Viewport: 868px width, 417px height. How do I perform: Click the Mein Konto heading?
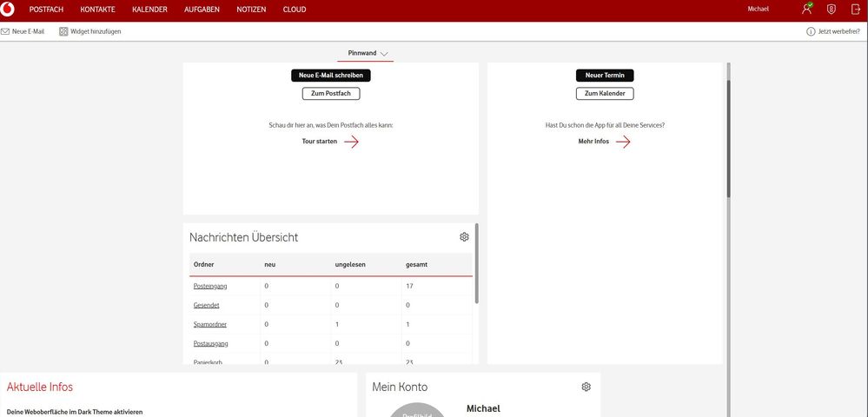coord(400,387)
